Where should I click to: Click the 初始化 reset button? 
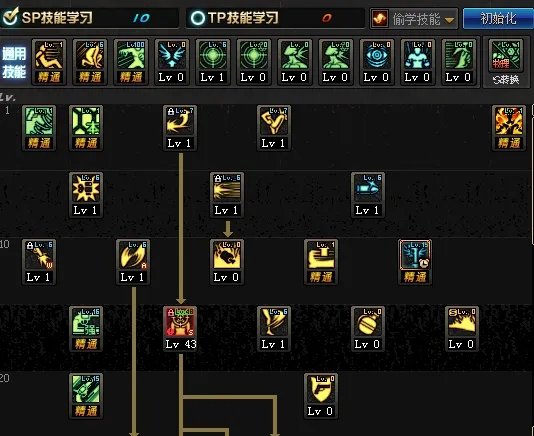pos(498,18)
